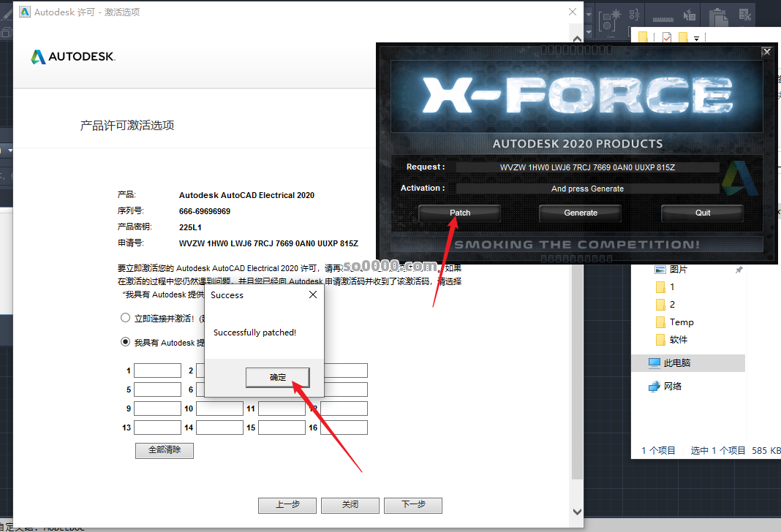
Task: Click activation code field 14
Action: tap(219, 427)
